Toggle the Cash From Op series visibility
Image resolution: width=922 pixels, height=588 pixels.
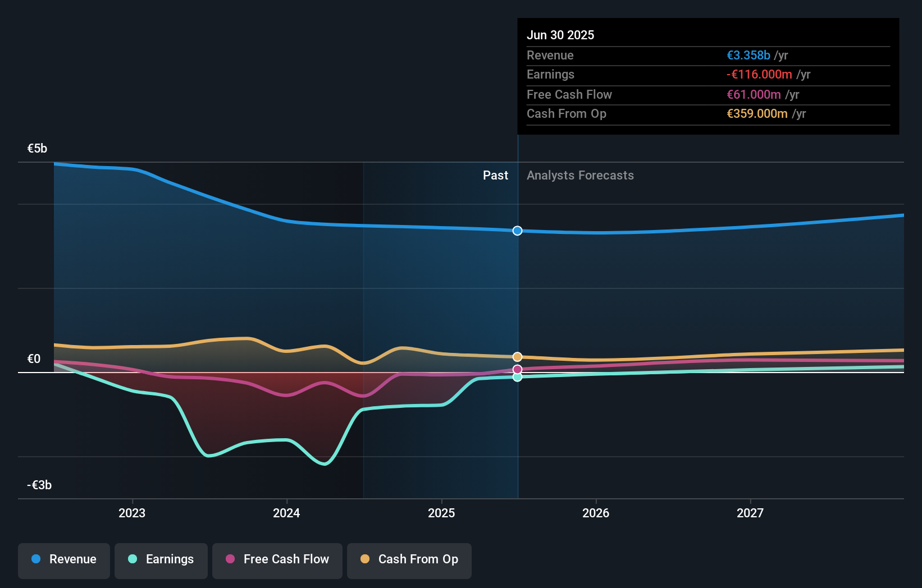tap(409, 561)
